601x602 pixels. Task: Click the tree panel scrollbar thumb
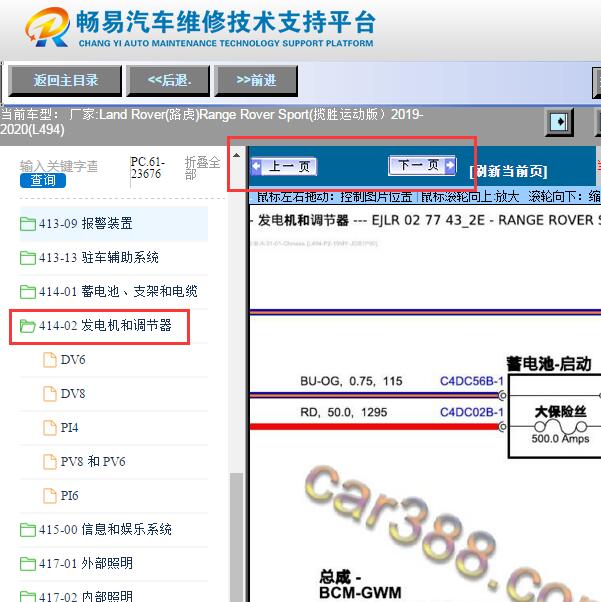click(237, 538)
